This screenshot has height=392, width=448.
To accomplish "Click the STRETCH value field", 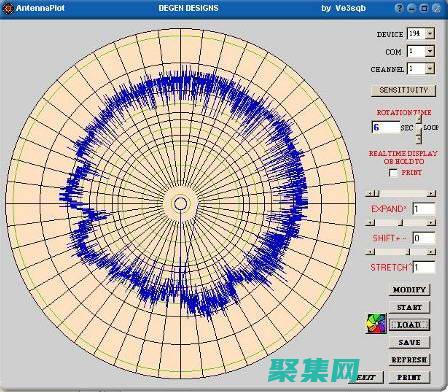I will [x=424, y=267].
